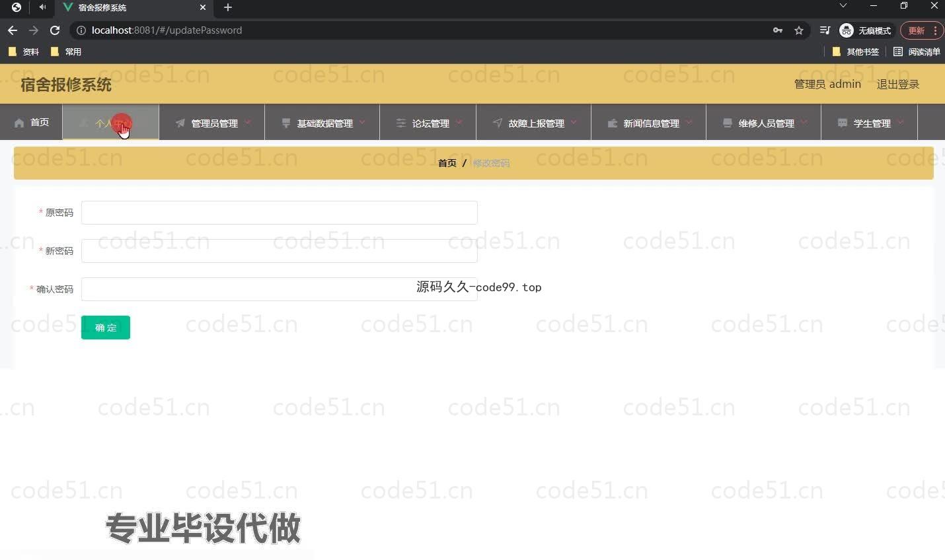Viewport: 945px width, 560px height.
Task: Click the icon beside 新闻信息管理
Action: click(x=613, y=123)
